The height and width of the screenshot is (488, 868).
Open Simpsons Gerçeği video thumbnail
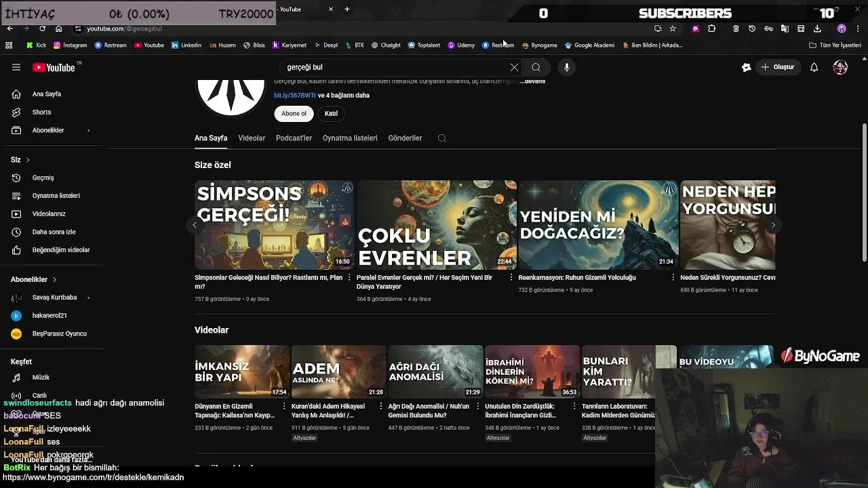pyautogui.click(x=274, y=225)
